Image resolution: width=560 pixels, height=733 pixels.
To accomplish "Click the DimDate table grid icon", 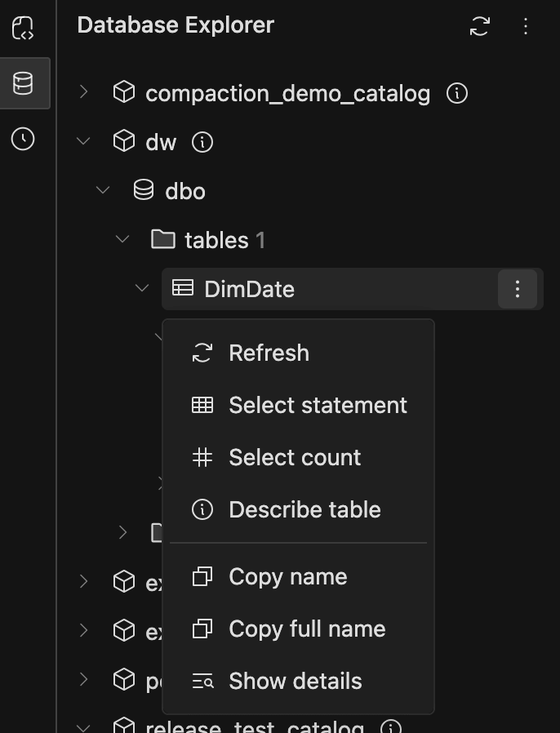I will [183, 288].
